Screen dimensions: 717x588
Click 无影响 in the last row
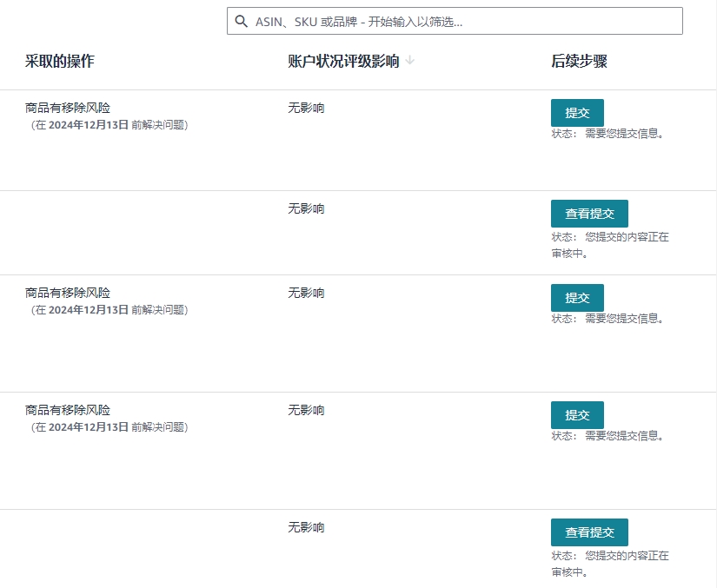click(x=306, y=527)
